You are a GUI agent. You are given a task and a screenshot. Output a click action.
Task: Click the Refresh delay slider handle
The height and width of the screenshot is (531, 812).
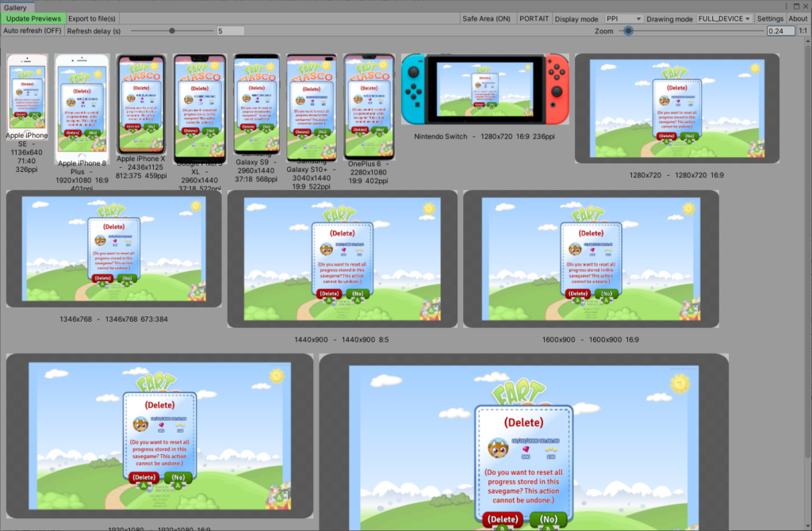click(172, 31)
